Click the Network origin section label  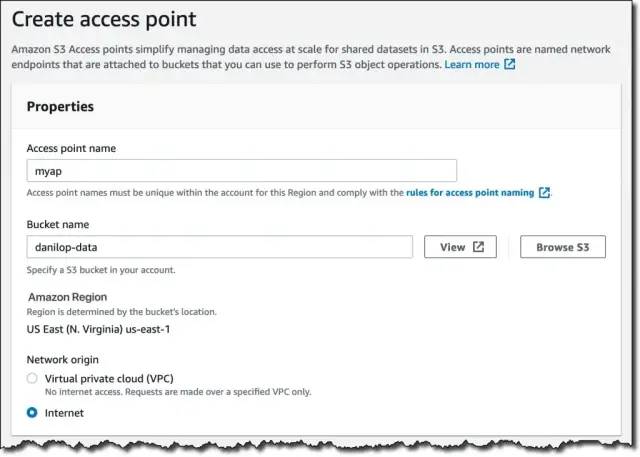tap(62, 358)
